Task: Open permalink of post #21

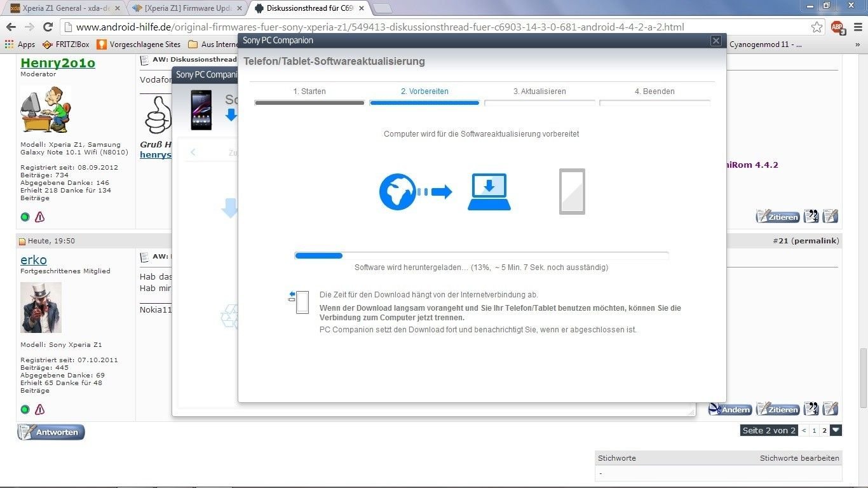Action: pyautogui.click(x=815, y=241)
